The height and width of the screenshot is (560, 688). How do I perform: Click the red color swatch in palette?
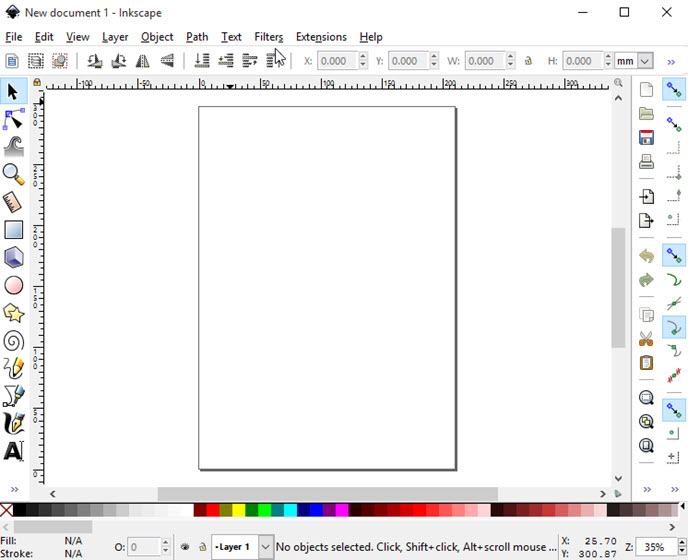[213, 511]
